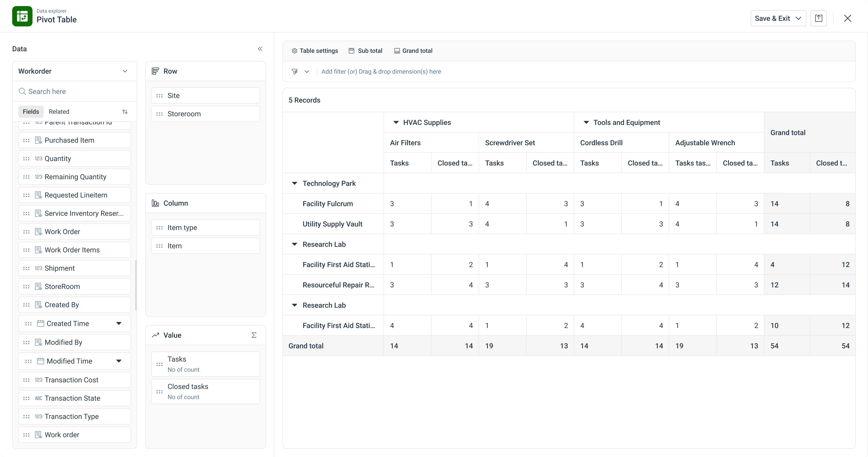Open the Save & Exit dropdown arrow
Viewport: 868px width, 457px height.
point(798,18)
